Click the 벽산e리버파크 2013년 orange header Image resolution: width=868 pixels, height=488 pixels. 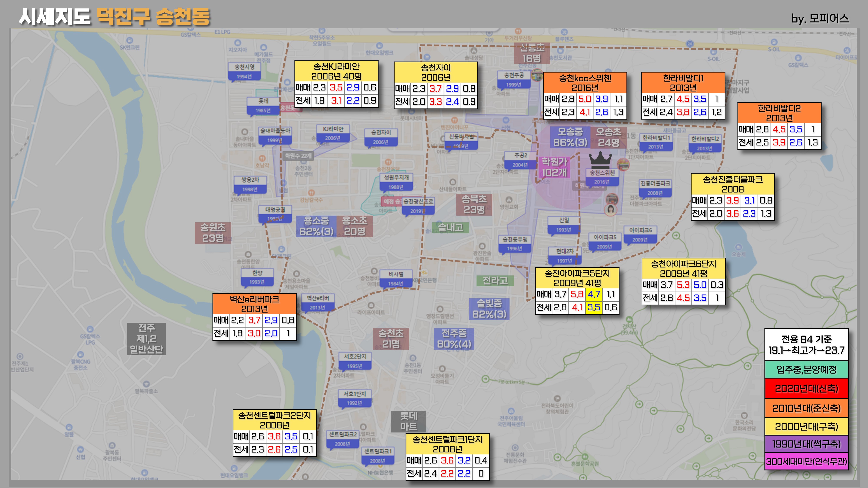click(254, 304)
